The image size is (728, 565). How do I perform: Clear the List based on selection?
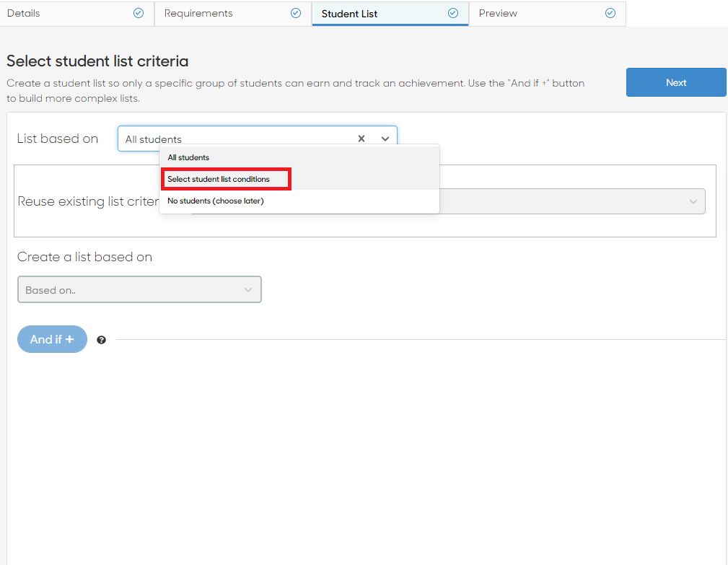pos(361,139)
